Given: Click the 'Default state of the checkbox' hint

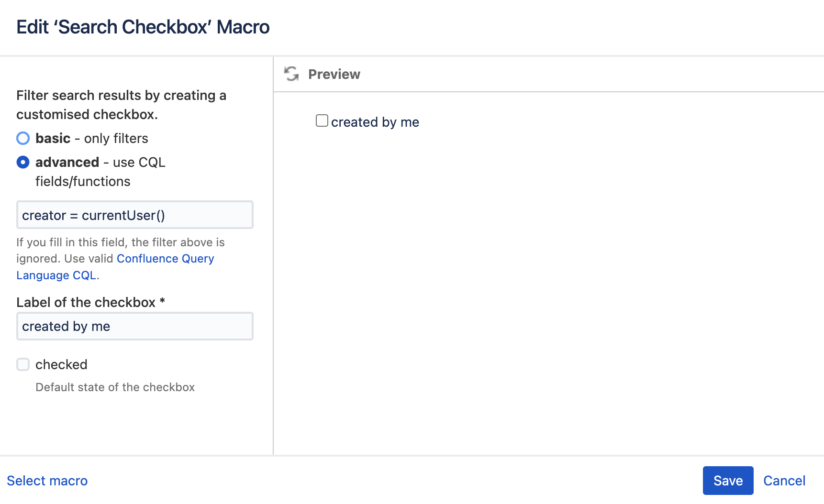Looking at the screenshot, I should 115,387.
